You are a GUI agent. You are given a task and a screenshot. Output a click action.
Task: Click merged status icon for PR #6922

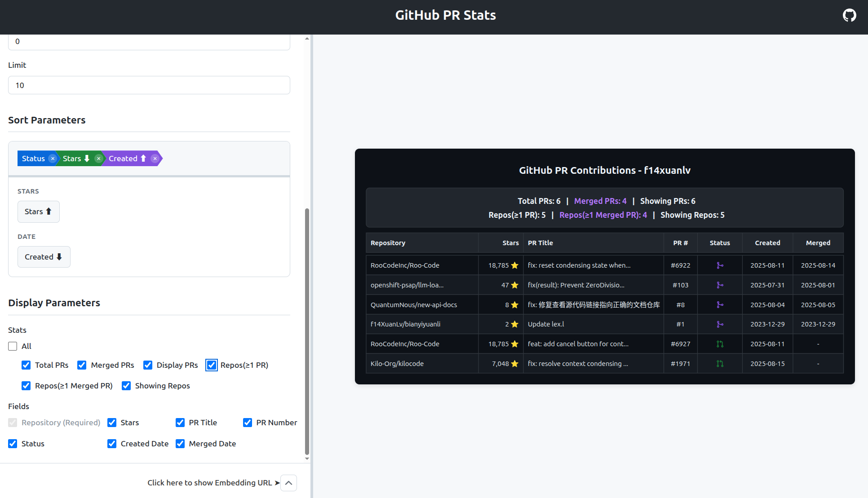click(720, 265)
